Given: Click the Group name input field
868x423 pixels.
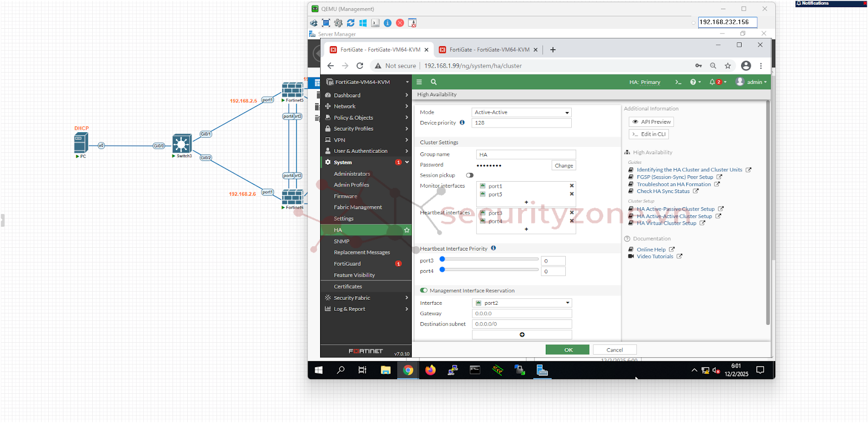Looking at the screenshot, I should [525, 155].
